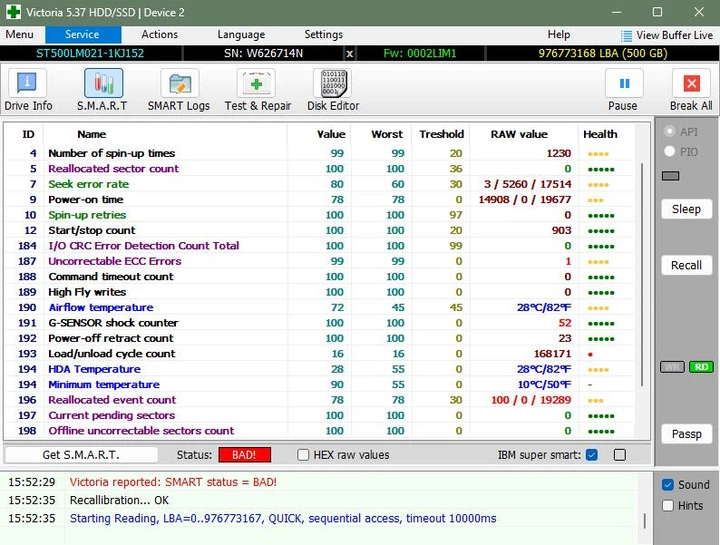This screenshot has width=720, height=545.
Task: Select the Current pending sectors row
Action: point(321,416)
